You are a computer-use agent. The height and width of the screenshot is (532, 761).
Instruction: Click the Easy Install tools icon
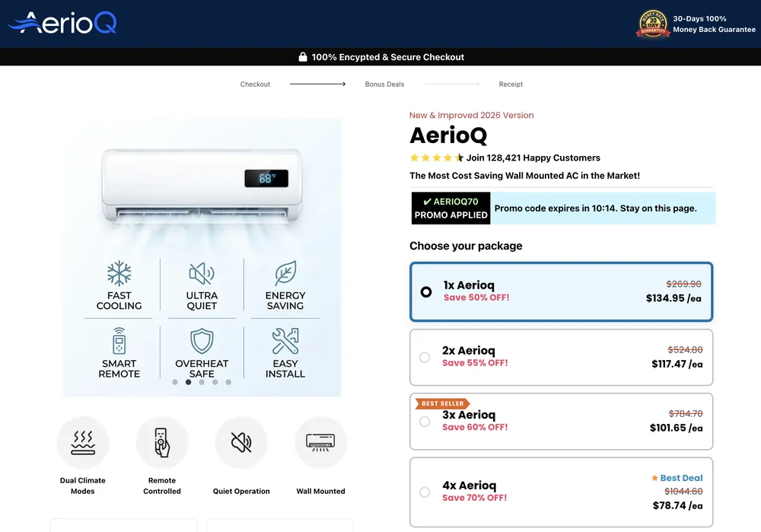tap(285, 341)
